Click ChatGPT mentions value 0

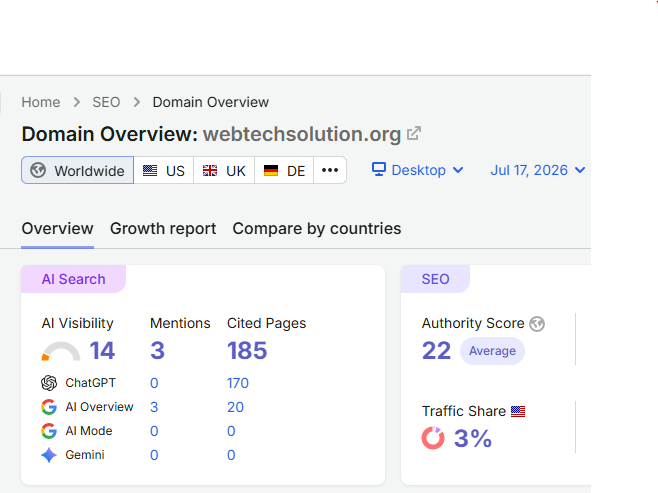click(154, 383)
